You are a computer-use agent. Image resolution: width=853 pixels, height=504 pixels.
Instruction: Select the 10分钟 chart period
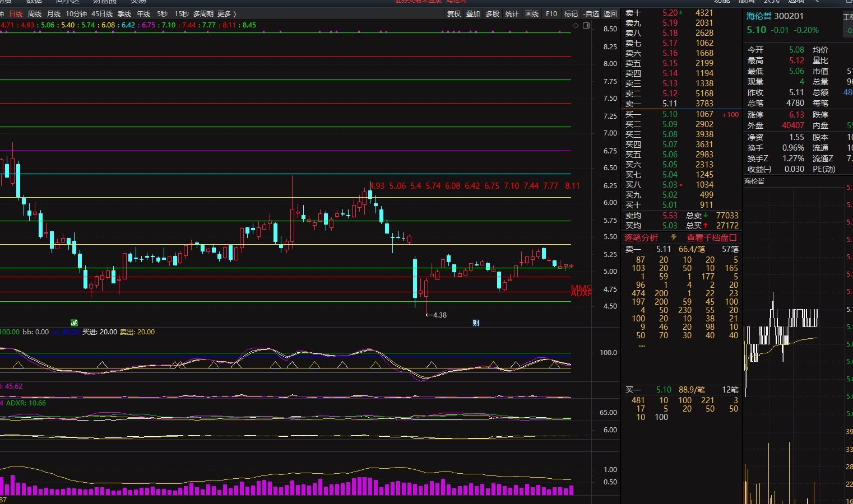point(76,13)
